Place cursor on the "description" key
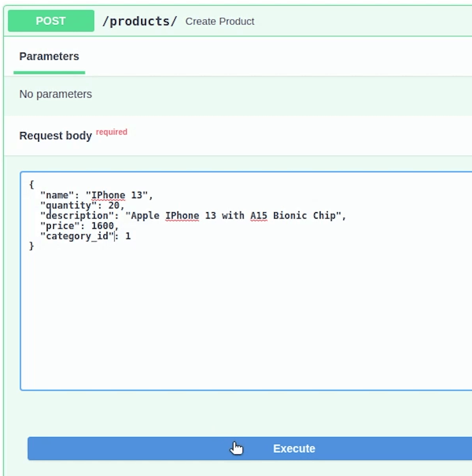This screenshot has width=472, height=476. click(x=77, y=216)
